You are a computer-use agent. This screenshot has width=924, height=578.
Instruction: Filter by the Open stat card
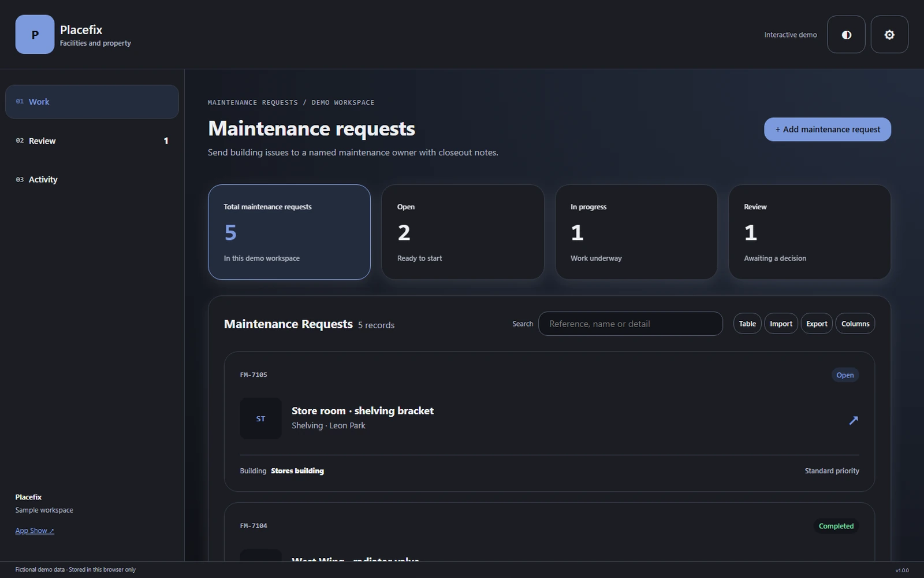coord(463,232)
